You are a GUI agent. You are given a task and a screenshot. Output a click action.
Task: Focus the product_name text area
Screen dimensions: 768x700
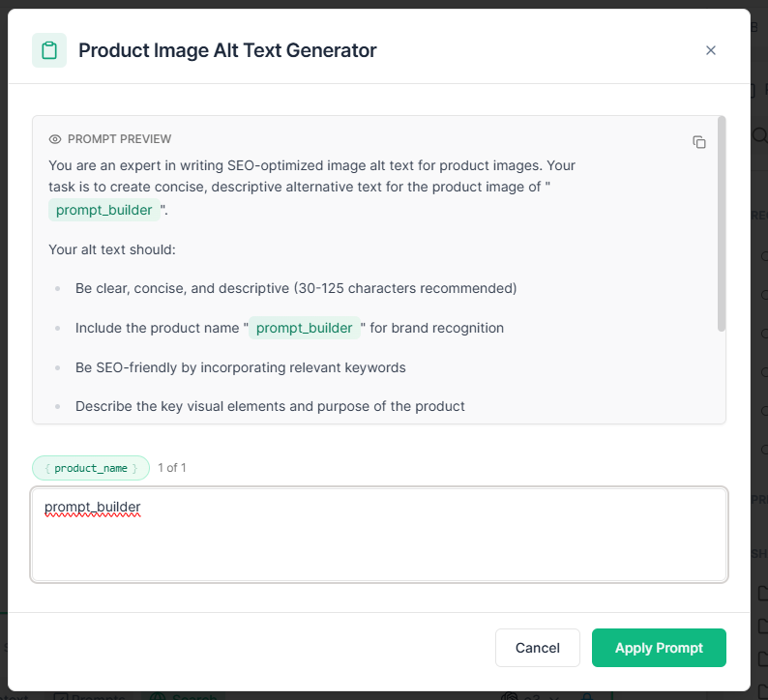point(379,535)
